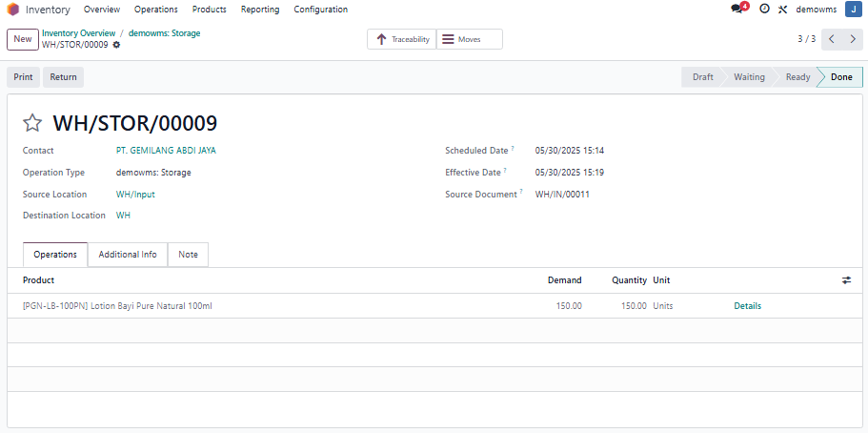This screenshot has width=868, height=433.
Task: Click the Waiting status stage
Action: 749,77
